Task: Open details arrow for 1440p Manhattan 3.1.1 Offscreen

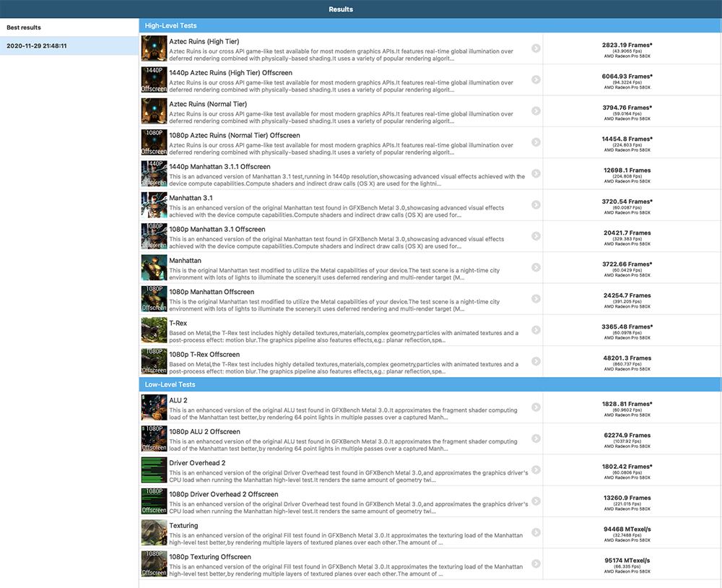Action: [536, 173]
